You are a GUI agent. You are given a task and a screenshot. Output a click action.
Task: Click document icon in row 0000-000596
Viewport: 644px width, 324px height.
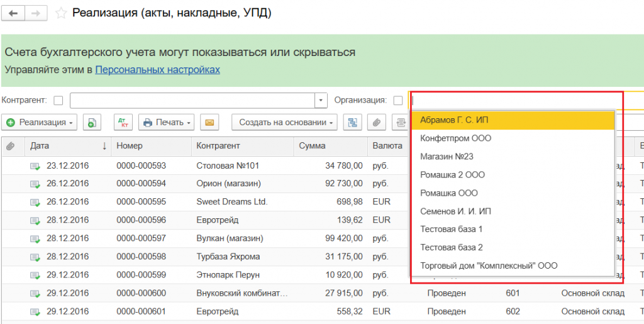click(x=35, y=221)
